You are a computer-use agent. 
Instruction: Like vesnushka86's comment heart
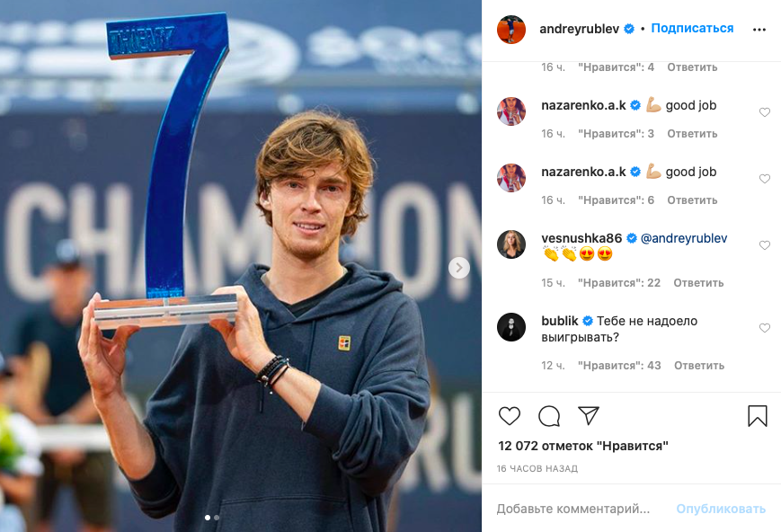pos(765,245)
